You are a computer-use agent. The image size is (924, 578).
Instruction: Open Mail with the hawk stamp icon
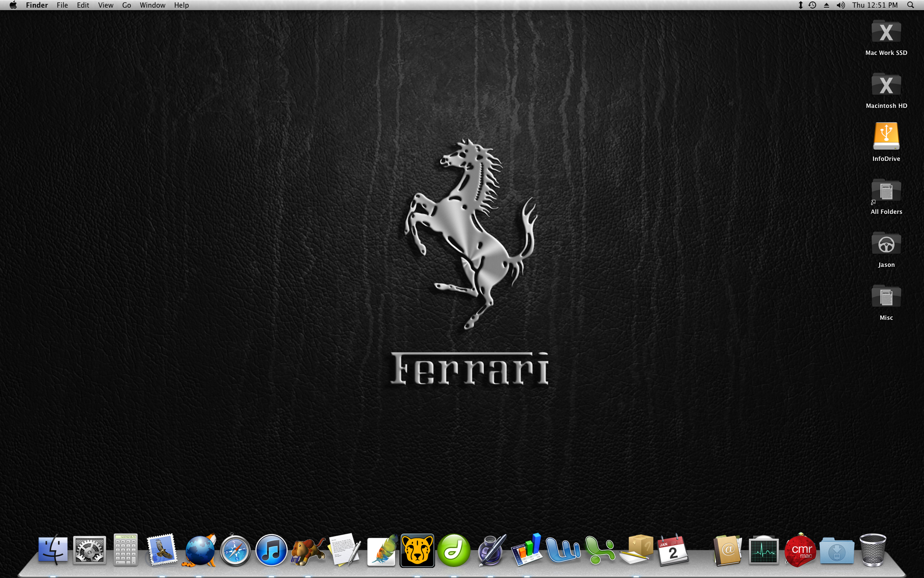pos(162,550)
